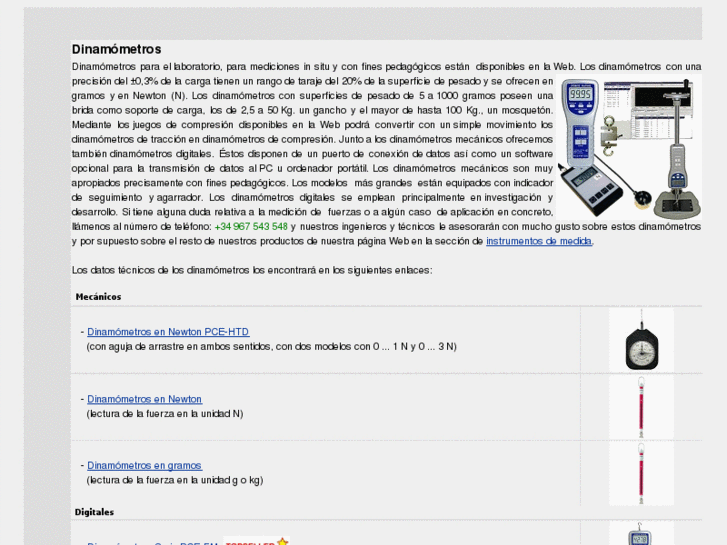Click the phone number +34 967 543 548
The image size is (727, 545).
[x=251, y=227]
